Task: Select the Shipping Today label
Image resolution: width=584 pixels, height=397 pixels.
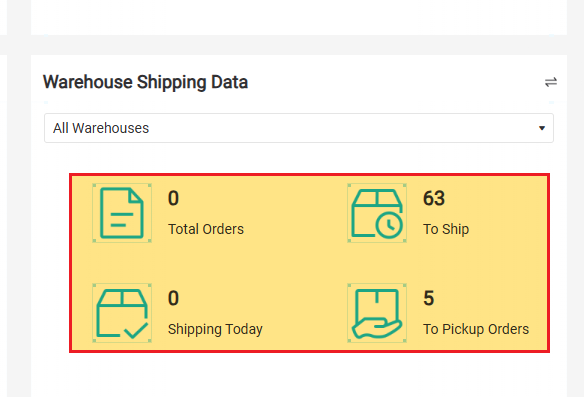Action: (x=215, y=329)
